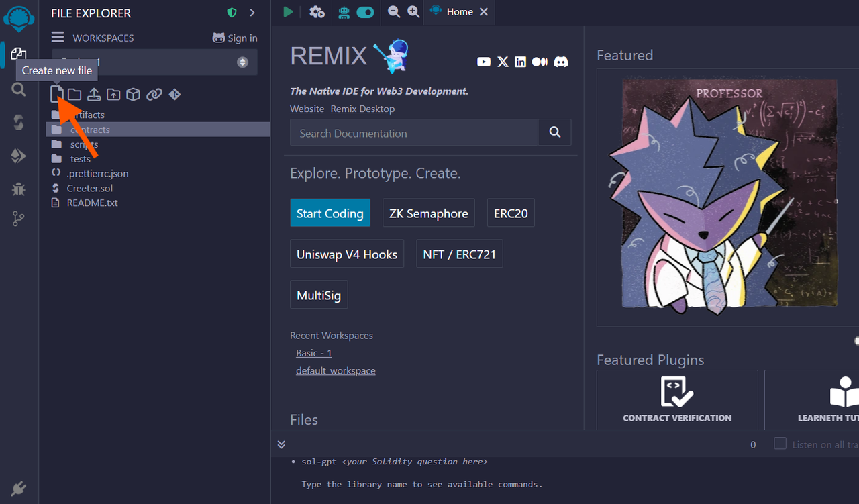
Task: Click the green verified shield icon
Action: (x=232, y=13)
